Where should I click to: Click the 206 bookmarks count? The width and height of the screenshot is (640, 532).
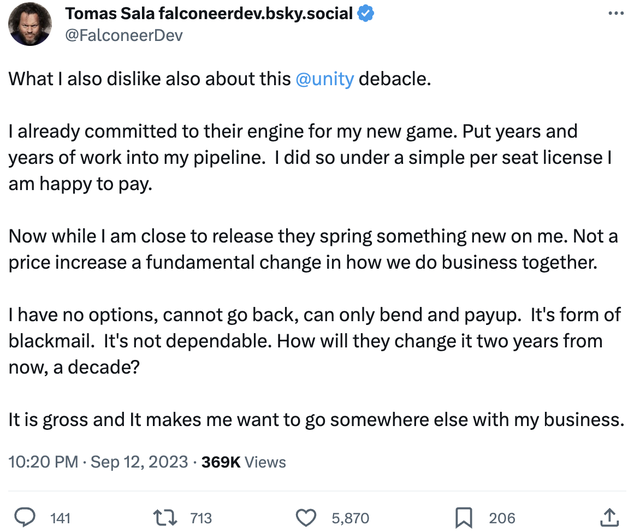tap(502, 518)
